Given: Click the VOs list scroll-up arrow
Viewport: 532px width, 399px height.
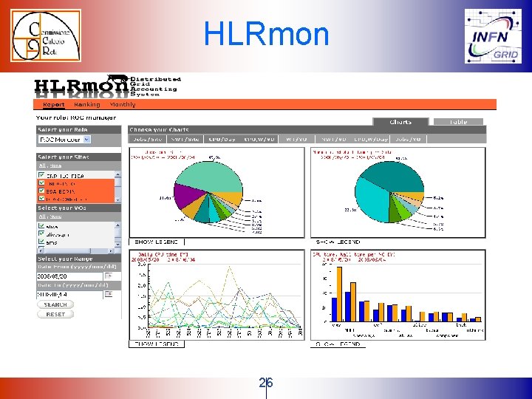Looking at the screenshot, I should [x=117, y=225].
